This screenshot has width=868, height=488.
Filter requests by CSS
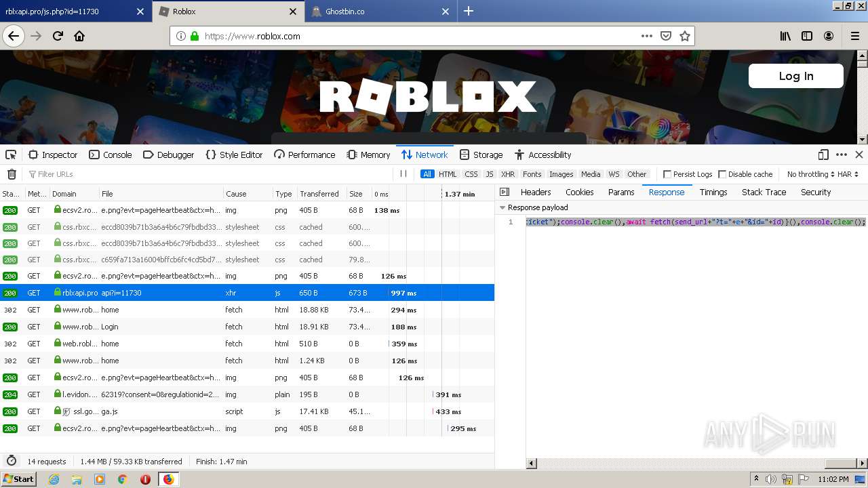tap(471, 174)
